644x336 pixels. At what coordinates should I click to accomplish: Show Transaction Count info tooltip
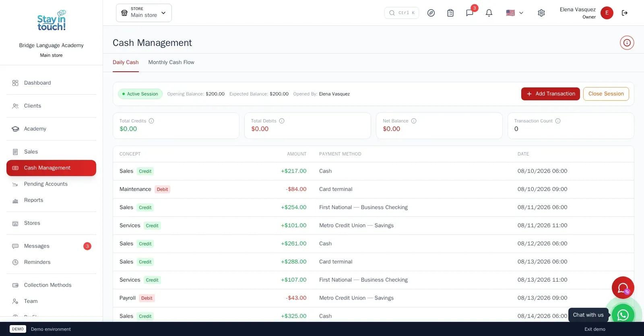(x=558, y=121)
